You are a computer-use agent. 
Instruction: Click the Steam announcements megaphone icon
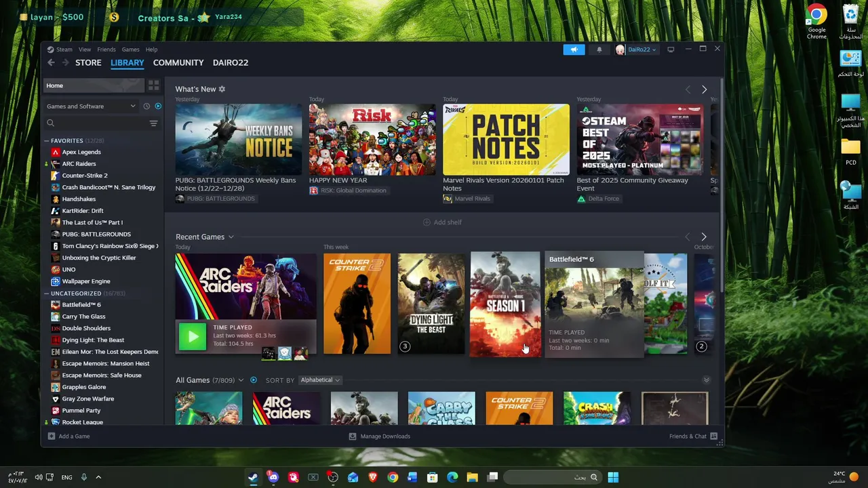574,49
